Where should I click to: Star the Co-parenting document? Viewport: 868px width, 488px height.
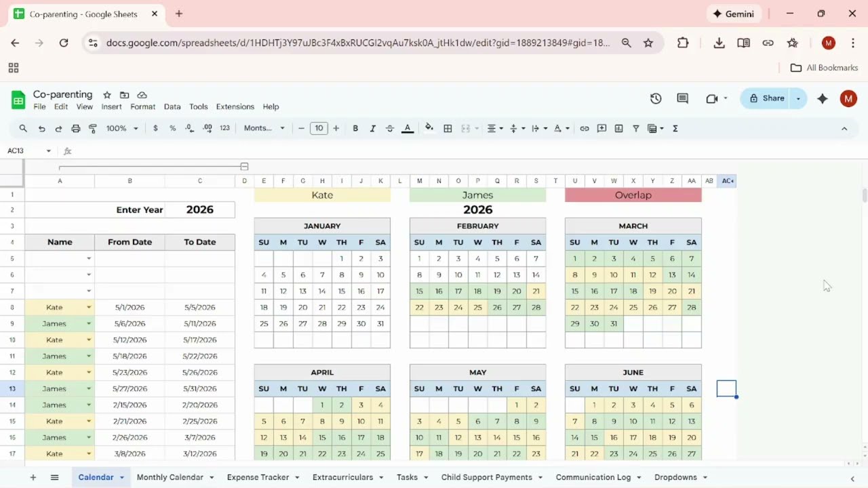tap(106, 95)
